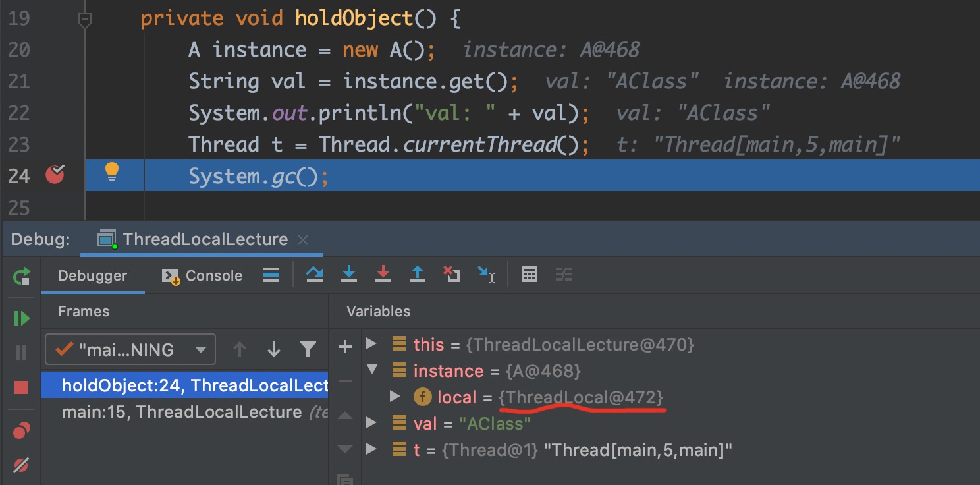Collapse the holdObject method fold marker
The height and width of the screenshot is (485, 980).
pyautogui.click(x=84, y=20)
